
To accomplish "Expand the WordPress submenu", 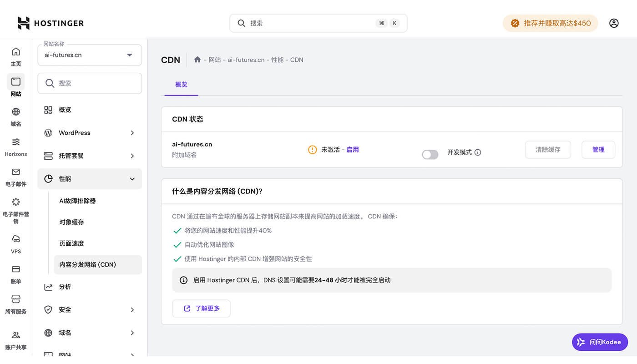I will 89,132.
